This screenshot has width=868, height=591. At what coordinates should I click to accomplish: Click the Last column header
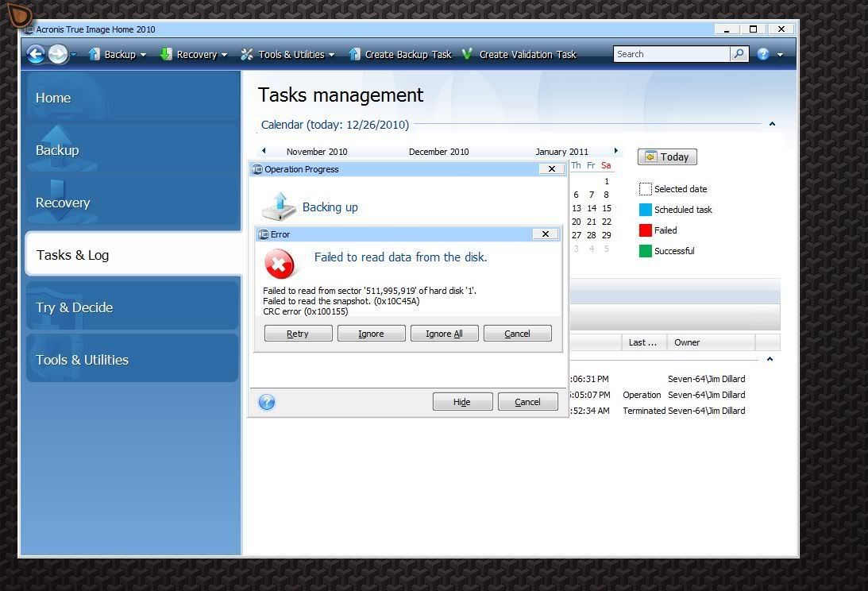(x=644, y=342)
